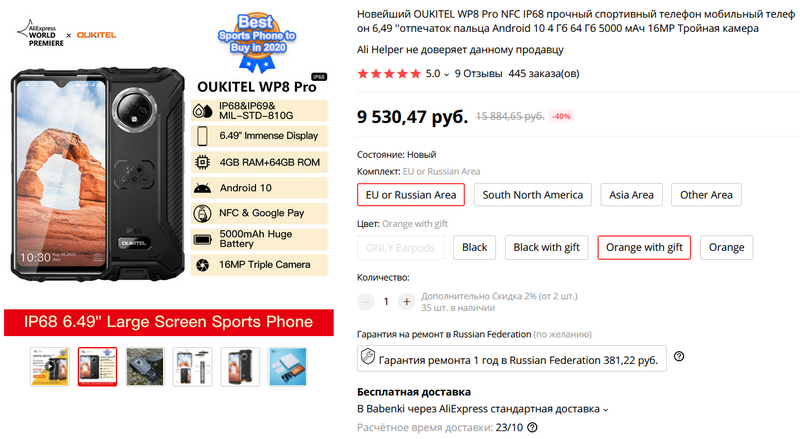Open the video thumbnail with play icon
Screen dimensions: 800x439
[49, 367]
